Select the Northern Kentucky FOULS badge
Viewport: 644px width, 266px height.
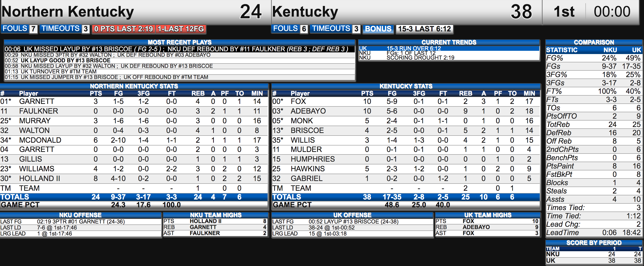pos(20,29)
